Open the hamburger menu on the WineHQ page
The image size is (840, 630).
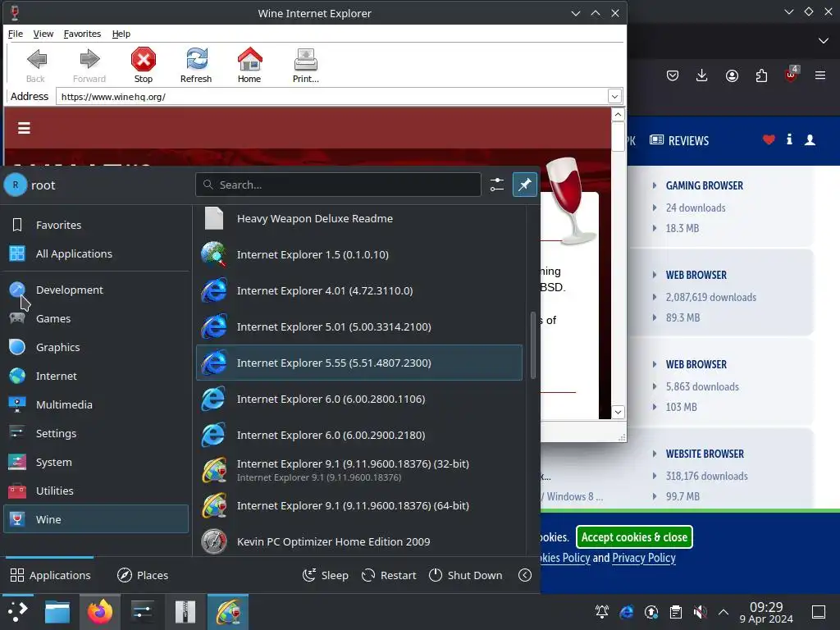click(24, 128)
